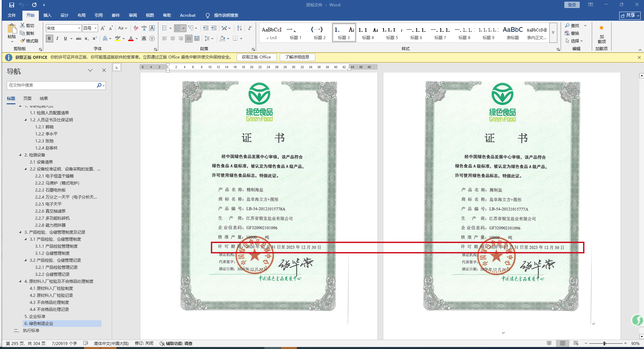Toggle the numbered list button
The image size is (644, 349).
pos(178,28)
